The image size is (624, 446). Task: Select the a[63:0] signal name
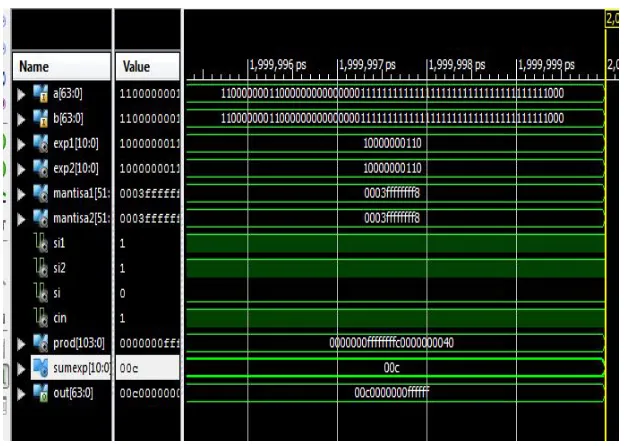click(68, 93)
